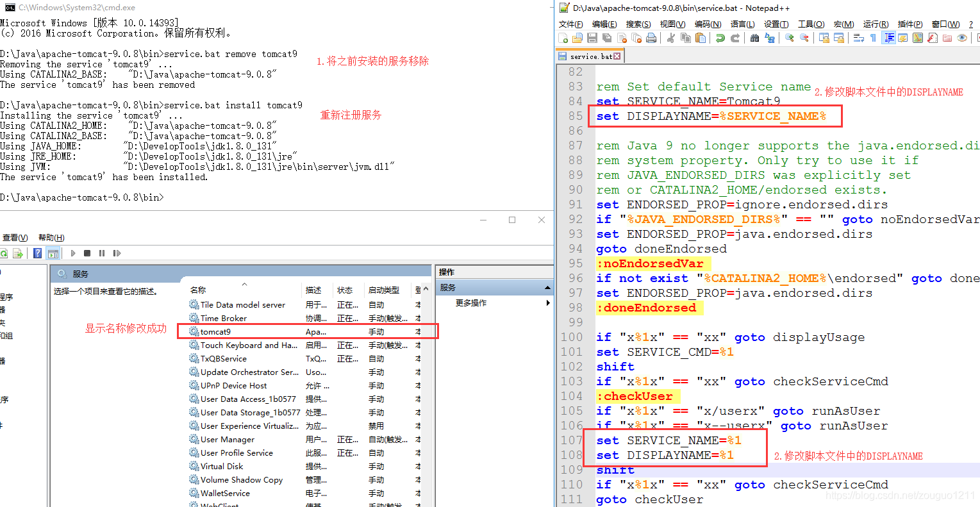The height and width of the screenshot is (507, 980).
Task: Expand 更多操作 submenu in actions pane
Action: tap(548, 303)
